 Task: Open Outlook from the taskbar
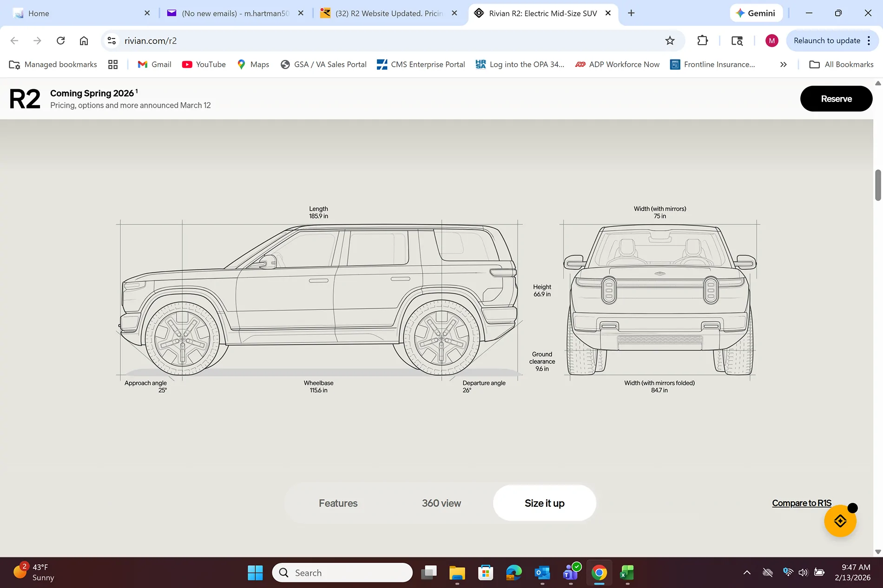tap(542, 573)
